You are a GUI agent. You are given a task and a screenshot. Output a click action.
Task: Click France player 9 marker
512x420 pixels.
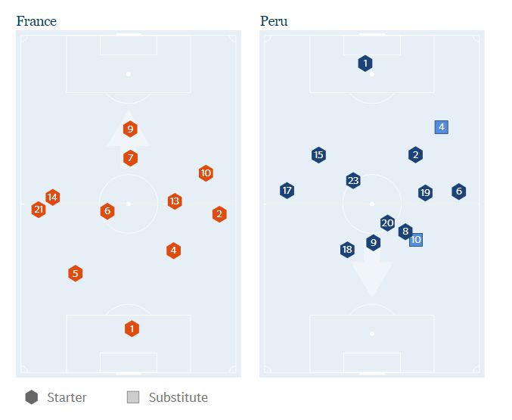[x=130, y=129]
